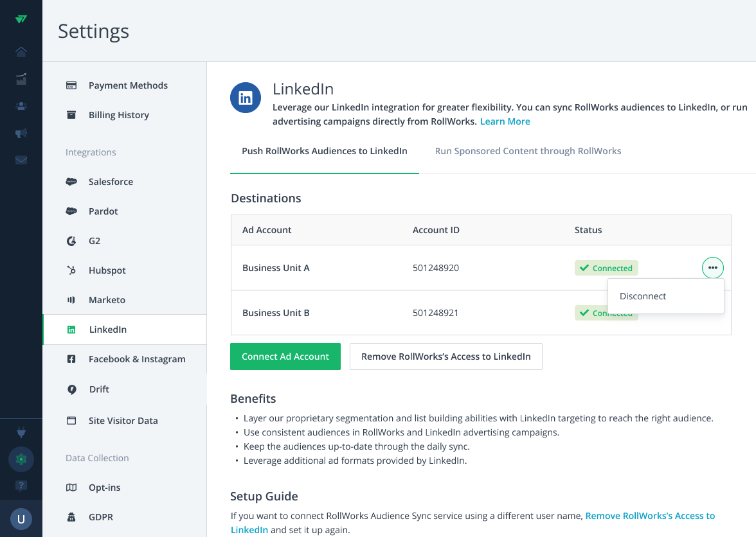The width and height of the screenshot is (756, 537).
Task: Click the Account ID column header
Action: click(436, 230)
